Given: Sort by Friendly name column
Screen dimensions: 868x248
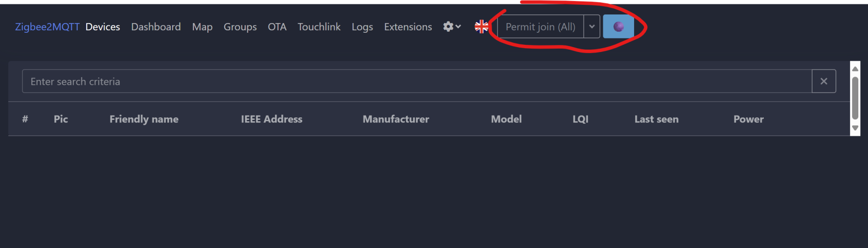Looking at the screenshot, I should click(144, 119).
